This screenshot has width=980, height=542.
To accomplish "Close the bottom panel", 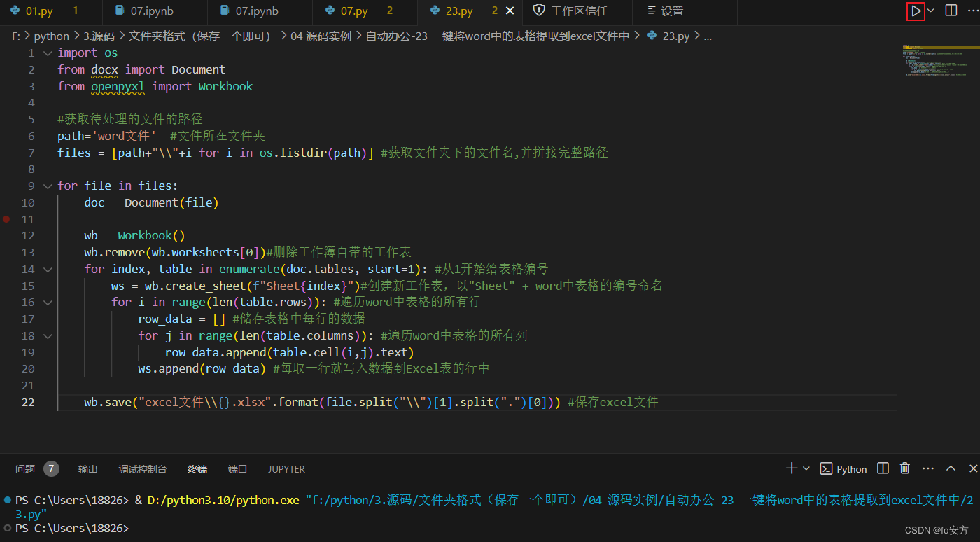I will point(973,468).
